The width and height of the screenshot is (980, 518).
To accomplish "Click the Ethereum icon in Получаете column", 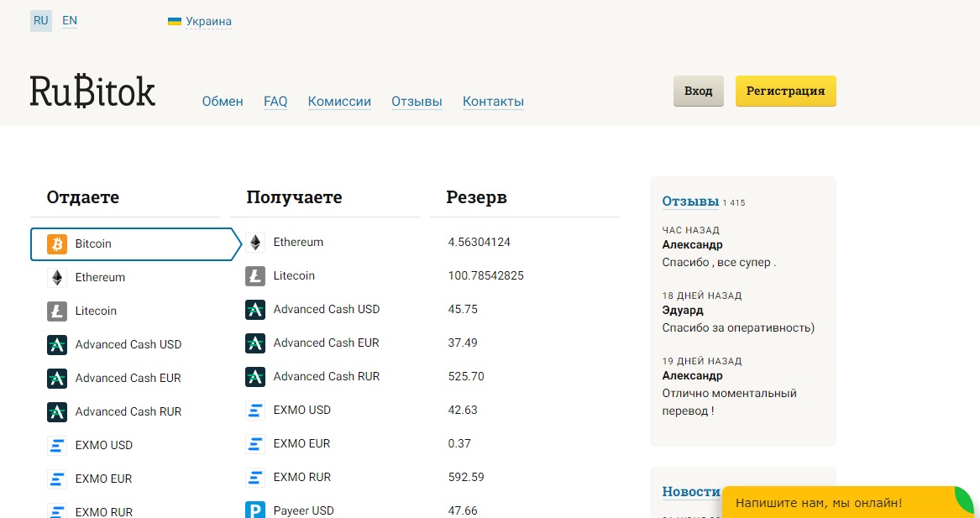I will coord(255,243).
